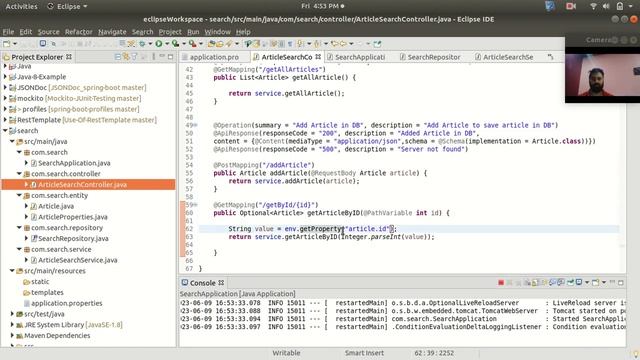Open the volume icon in top bar
The height and width of the screenshot is (360, 640).
606,6
